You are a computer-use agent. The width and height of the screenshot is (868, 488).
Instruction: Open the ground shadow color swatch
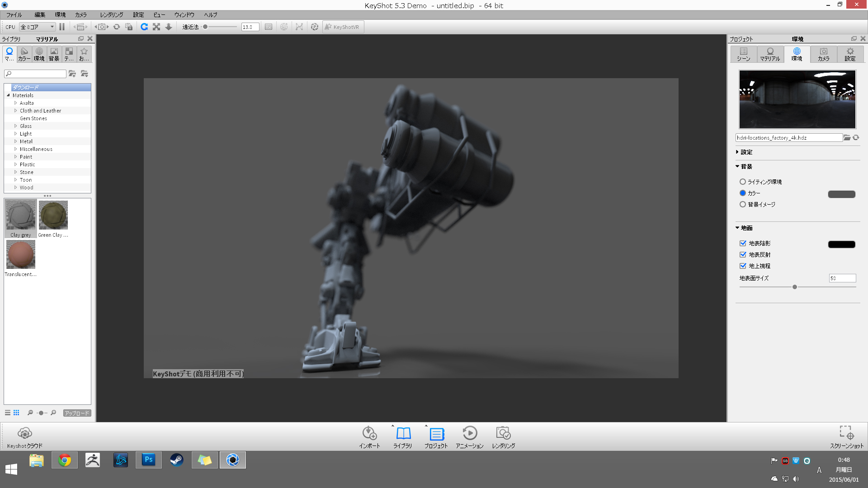[841, 244]
